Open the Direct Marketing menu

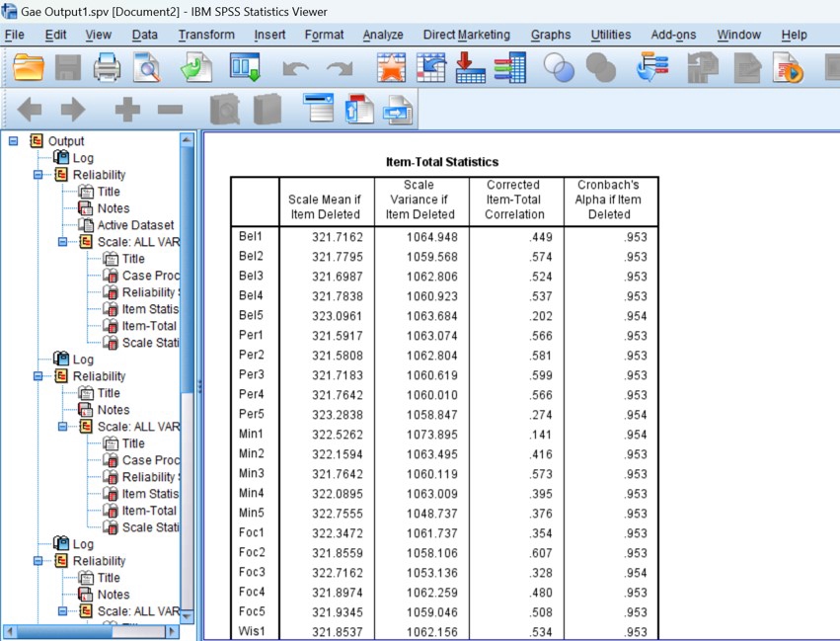467,35
